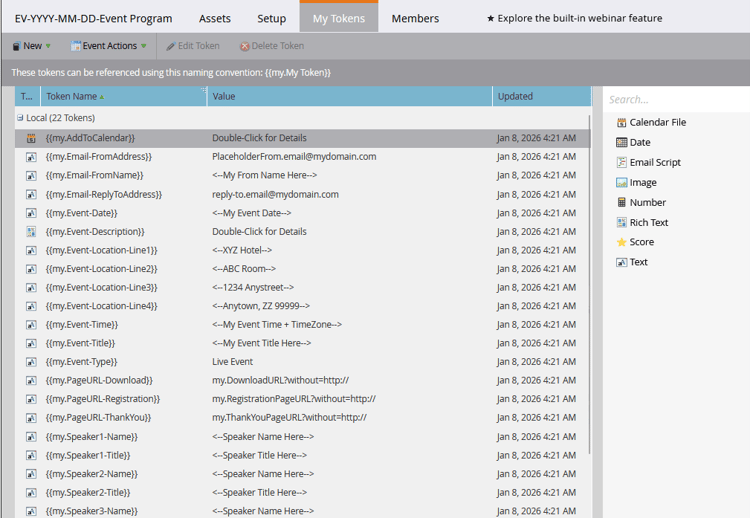The height and width of the screenshot is (518, 750).
Task: Click the New toolbar icon
Action: coord(16,46)
